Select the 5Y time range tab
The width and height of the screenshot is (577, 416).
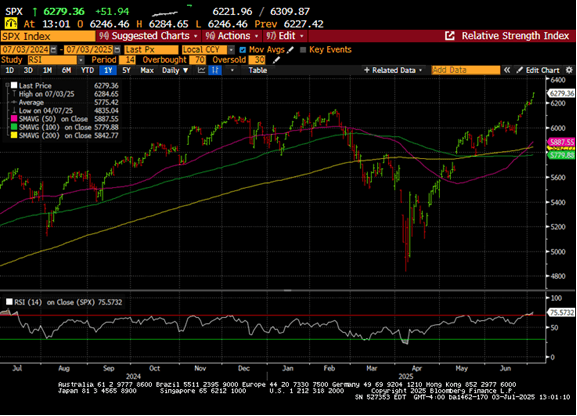coord(126,70)
